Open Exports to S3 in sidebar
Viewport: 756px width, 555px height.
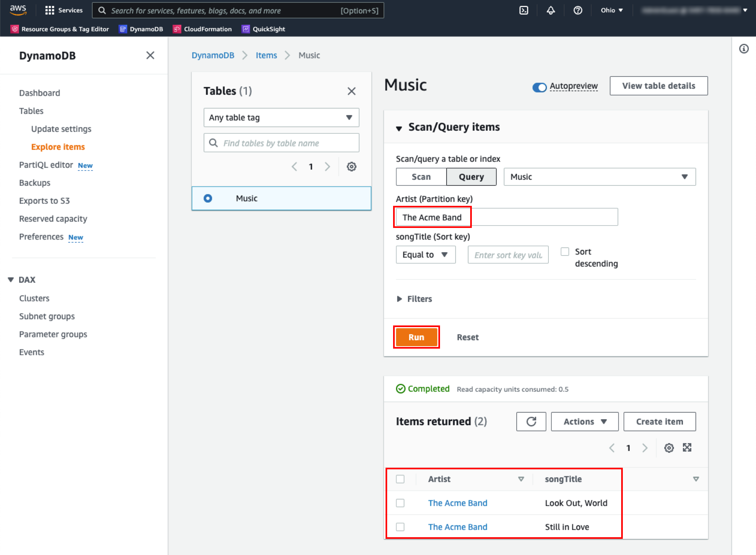pyautogui.click(x=44, y=201)
